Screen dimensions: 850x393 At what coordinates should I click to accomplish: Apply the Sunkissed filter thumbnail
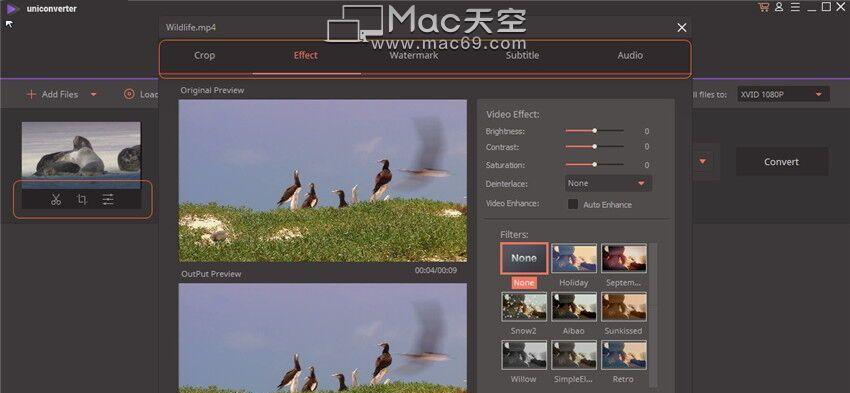(x=624, y=307)
